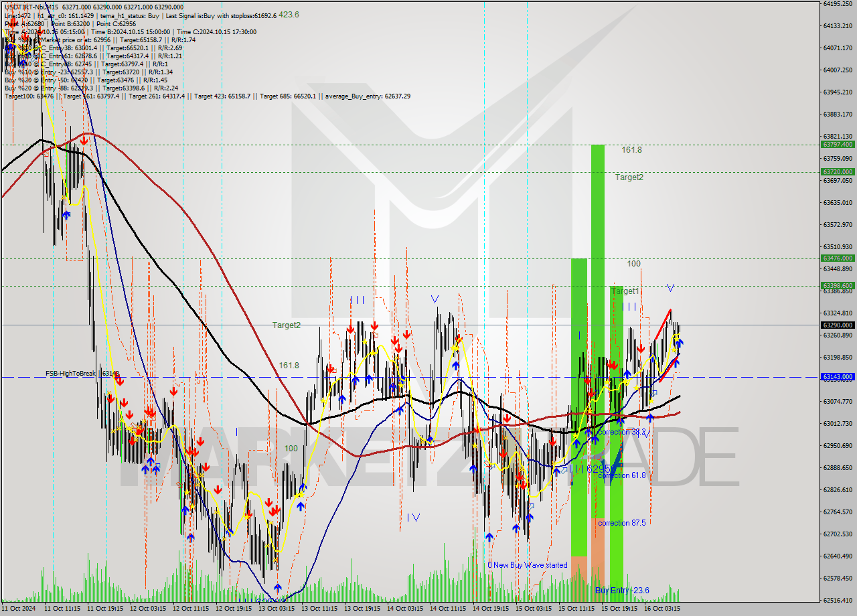This screenshot has height=616, width=857.
Task: Click the 62950.690 price axis value
Action: [x=837, y=445]
